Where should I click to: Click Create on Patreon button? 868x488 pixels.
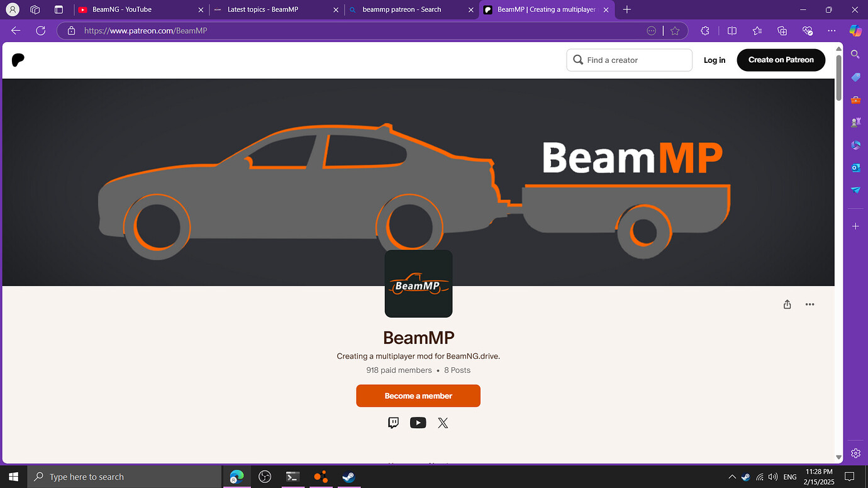(781, 60)
